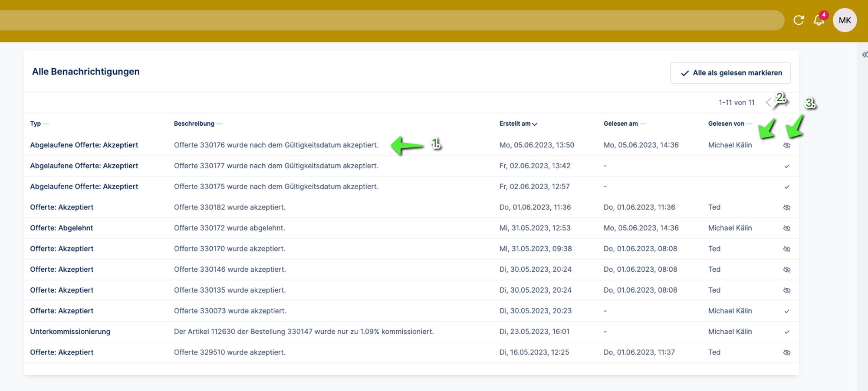This screenshot has width=868, height=391.
Task: Click the refresh icon in top bar
Action: pos(799,20)
